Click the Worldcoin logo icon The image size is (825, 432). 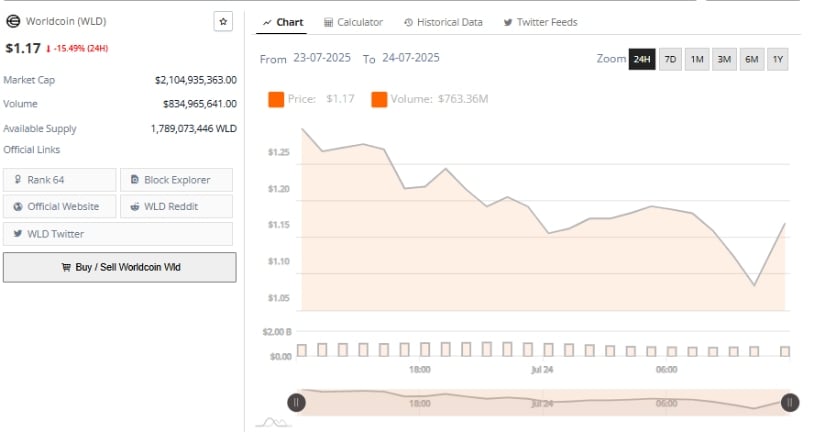click(13, 22)
